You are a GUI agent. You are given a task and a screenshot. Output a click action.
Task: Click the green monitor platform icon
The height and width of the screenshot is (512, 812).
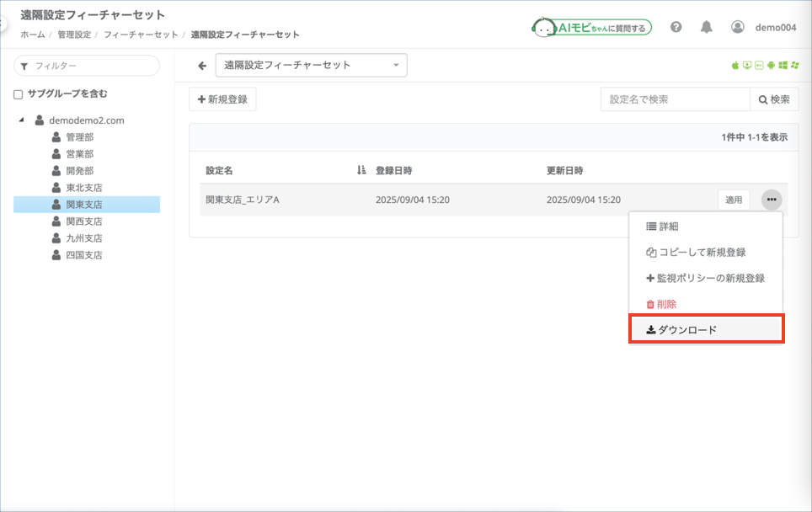tap(747, 65)
